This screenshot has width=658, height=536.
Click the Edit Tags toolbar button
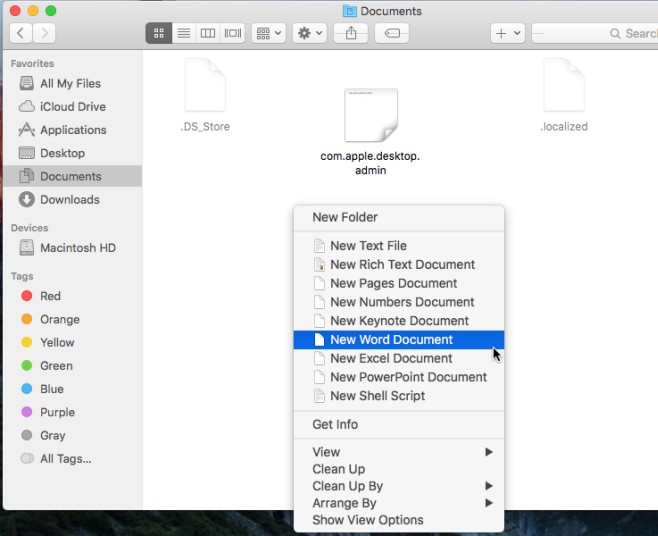click(392, 33)
